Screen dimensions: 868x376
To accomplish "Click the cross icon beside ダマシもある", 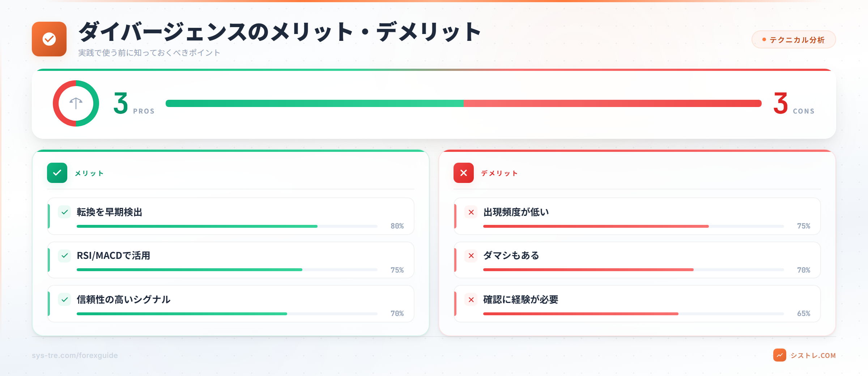I will pyautogui.click(x=471, y=256).
